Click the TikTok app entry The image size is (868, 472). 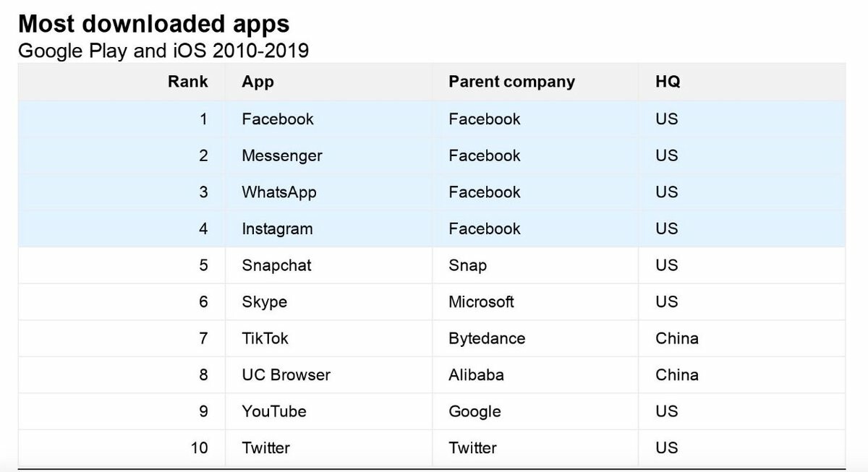(x=265, y=338)
